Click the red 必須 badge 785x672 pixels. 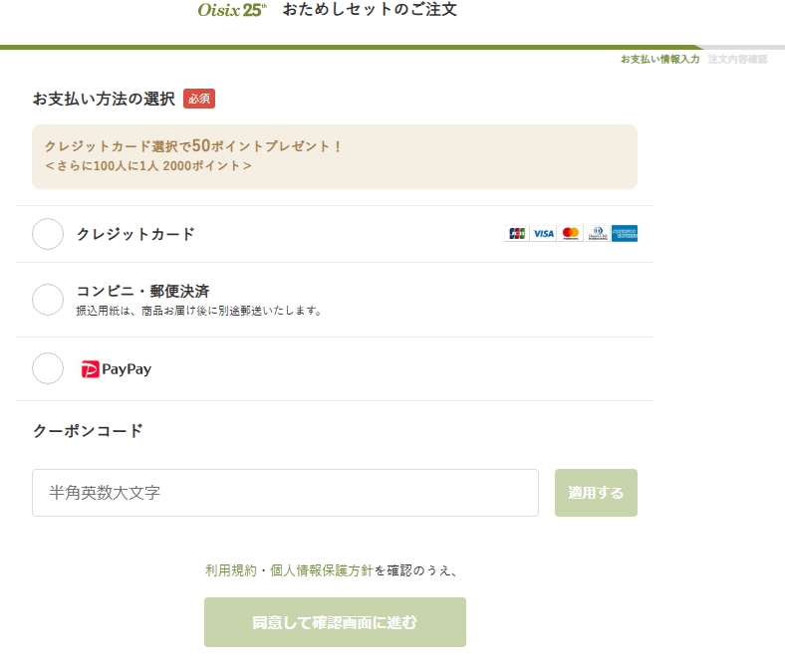(199, 99)
